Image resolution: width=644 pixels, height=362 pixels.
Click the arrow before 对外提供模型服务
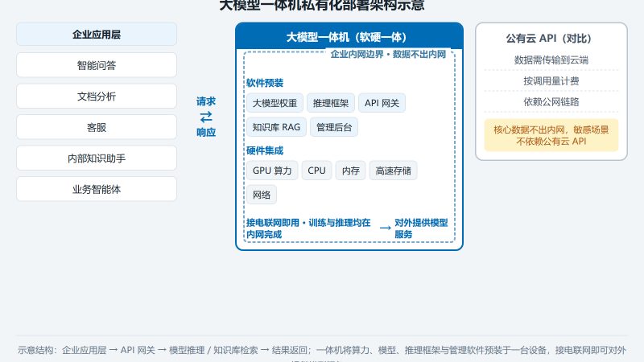[386, 228]
